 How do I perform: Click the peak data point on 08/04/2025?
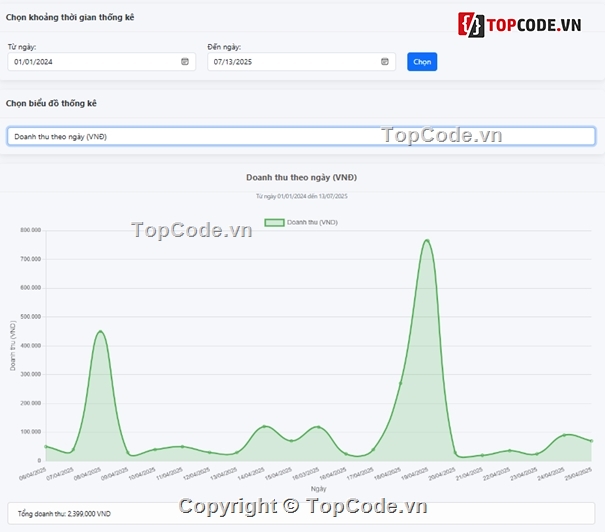coord(99,331)
